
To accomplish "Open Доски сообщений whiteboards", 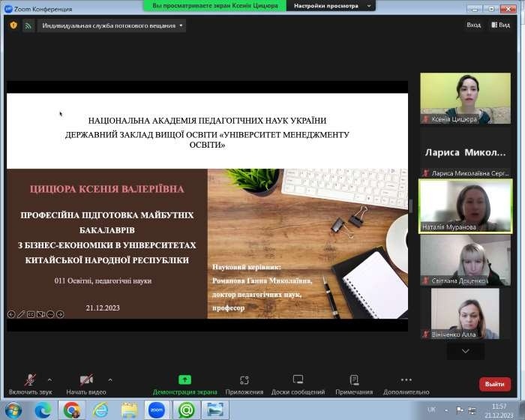I will [x=298, y=380].
